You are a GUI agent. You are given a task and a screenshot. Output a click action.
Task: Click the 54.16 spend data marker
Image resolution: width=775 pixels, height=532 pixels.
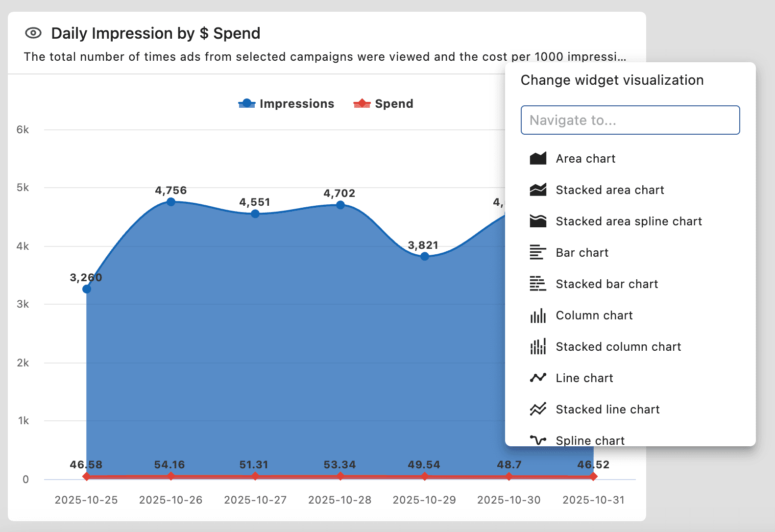pos(171,476)
